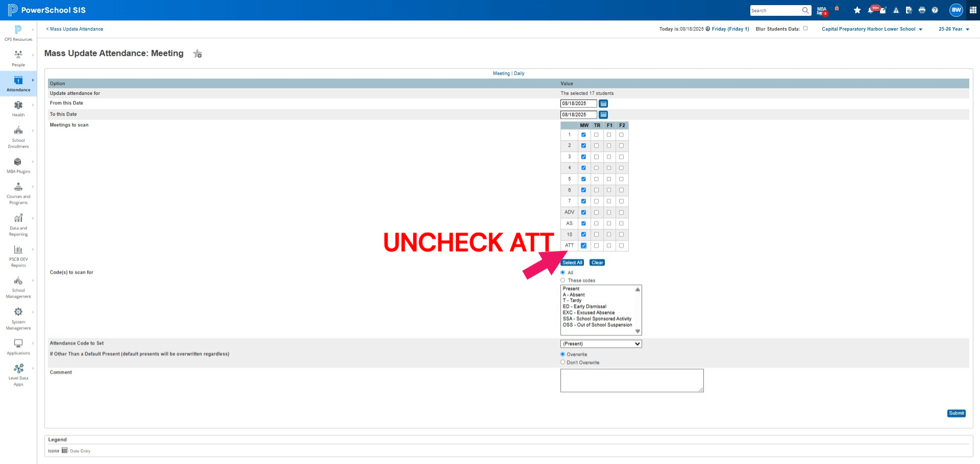Select 'A - Absent' in codes list
This screenshot has height=464, width=980.
click(x=574, y=295)
